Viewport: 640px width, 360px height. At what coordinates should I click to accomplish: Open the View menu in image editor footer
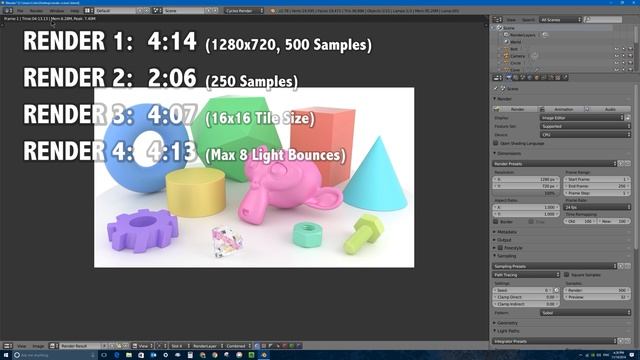[x=21, y=346]
